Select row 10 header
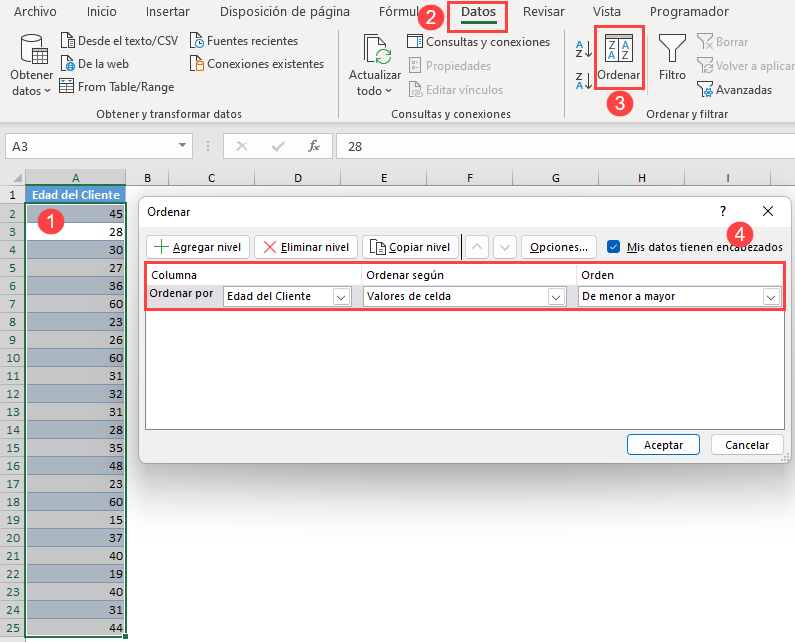The image size is (795, 642). coord(13,358)
